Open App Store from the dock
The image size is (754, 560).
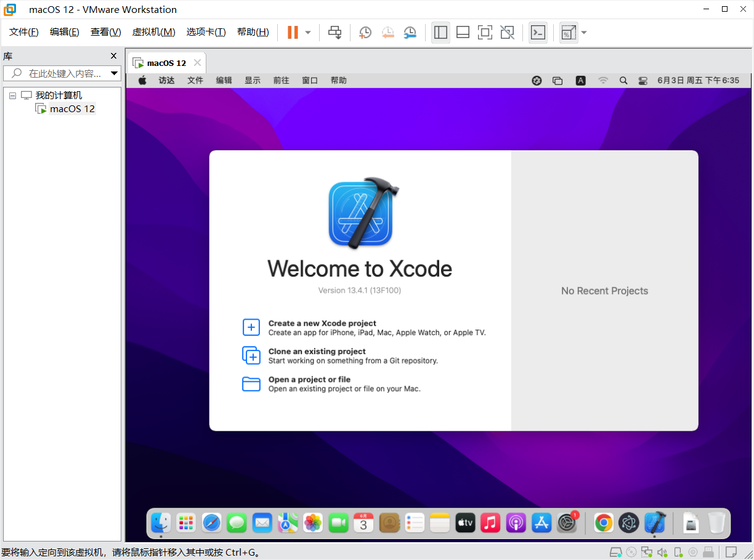tap(541, 523)
